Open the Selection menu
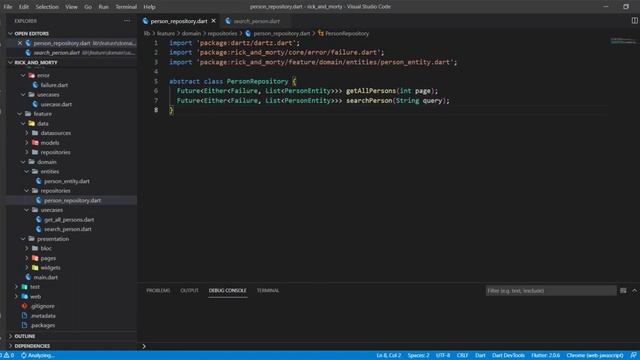Image resolution: width=640 pixels, height=360 pixels. 47,7
